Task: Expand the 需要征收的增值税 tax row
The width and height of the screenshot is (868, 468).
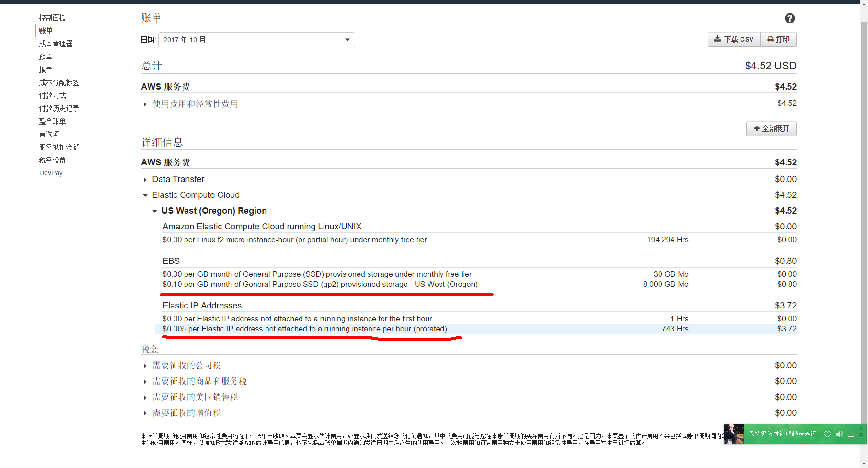Action: coord(145,413)
